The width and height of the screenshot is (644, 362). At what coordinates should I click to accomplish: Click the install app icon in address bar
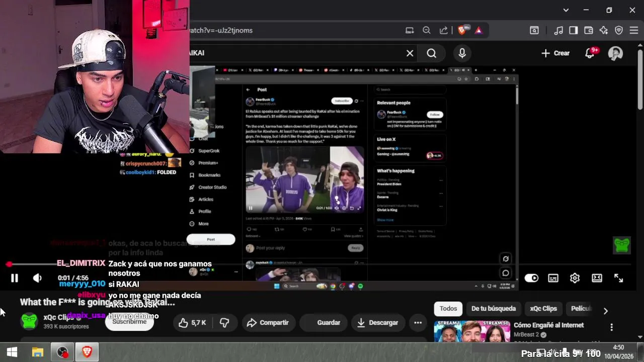point(410,30)
